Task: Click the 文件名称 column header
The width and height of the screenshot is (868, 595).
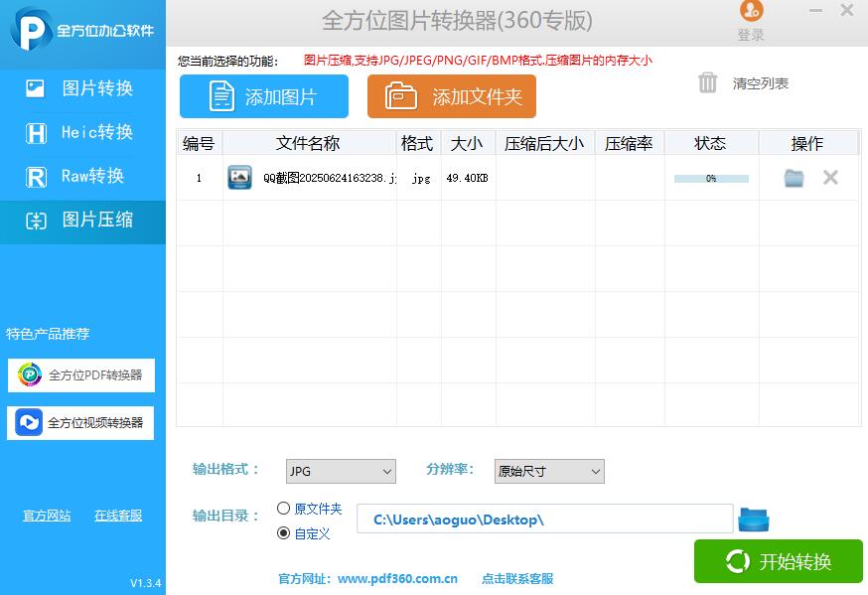Action: pos(308,143)
